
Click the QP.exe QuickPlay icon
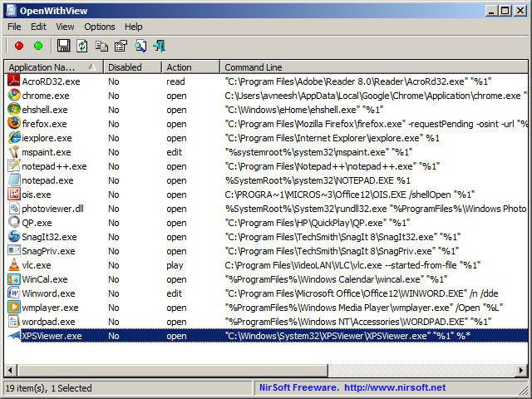[x=13, y=222]
